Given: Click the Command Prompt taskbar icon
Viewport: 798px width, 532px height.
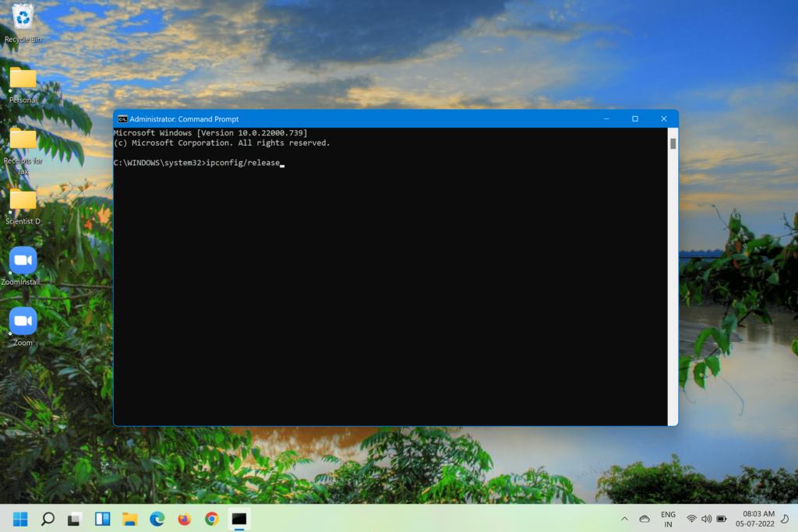Looking at the screenshot, I should (x=239, y=519).
